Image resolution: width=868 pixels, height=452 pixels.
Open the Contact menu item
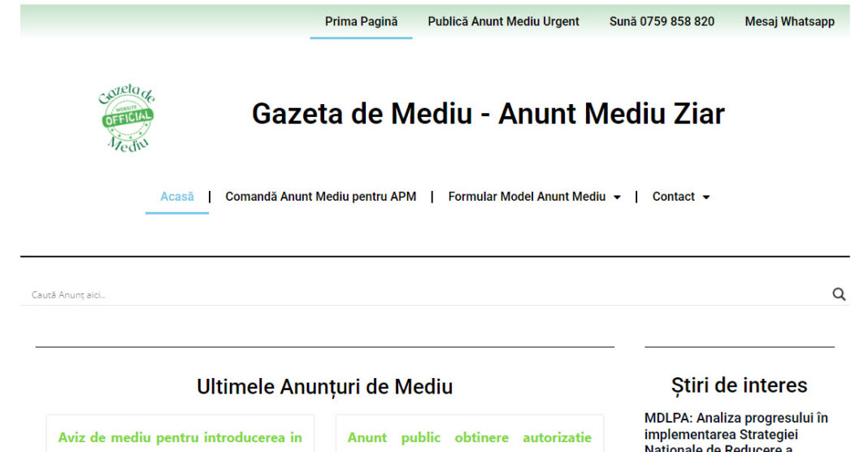(673, 197)
